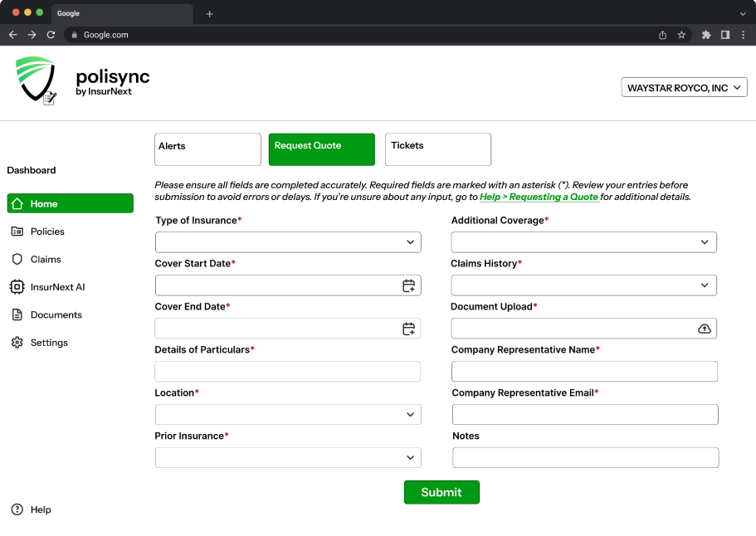Go forward with browser forward arrow
Viewport: 756px width, 536px height.
click(32, 35)
